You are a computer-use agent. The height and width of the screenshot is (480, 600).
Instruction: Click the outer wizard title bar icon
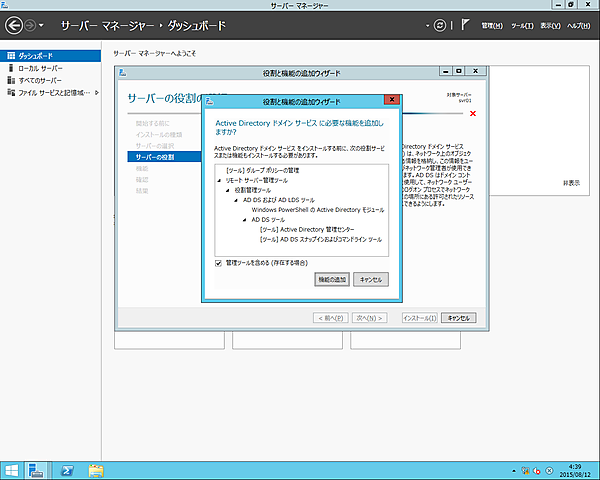tap(122, 73)
